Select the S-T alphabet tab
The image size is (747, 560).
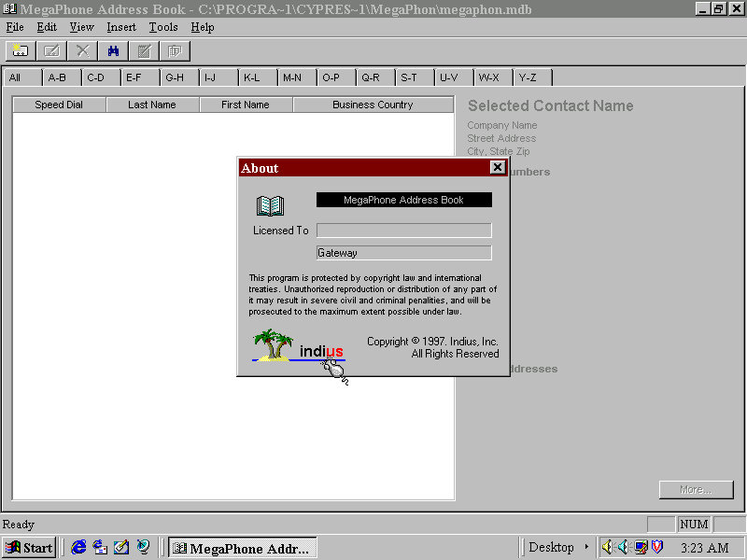pos(410,77)
